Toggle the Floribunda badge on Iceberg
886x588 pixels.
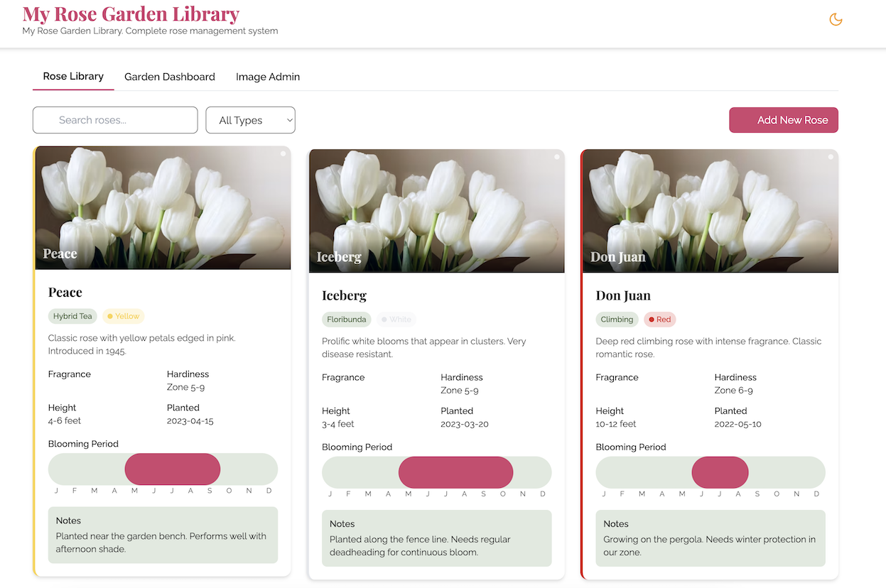coord(346,319)
